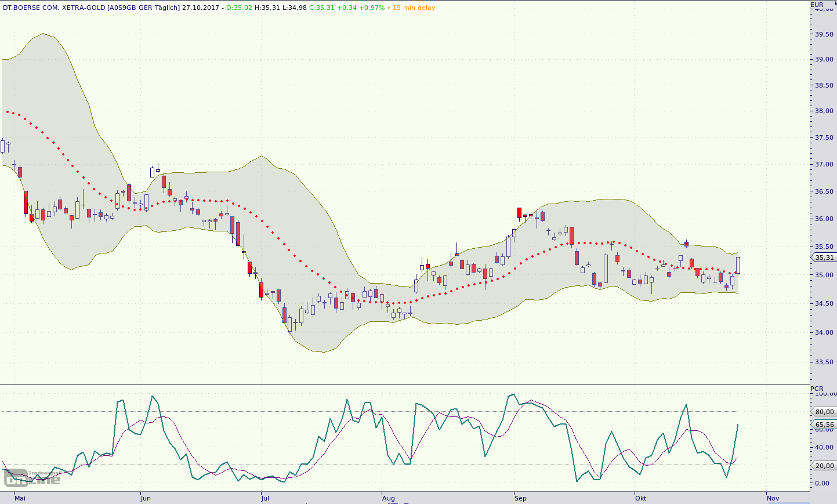This screenshot has width=837, height=504.
Task: Select the 33,50 price axis label
Action: 824,362
